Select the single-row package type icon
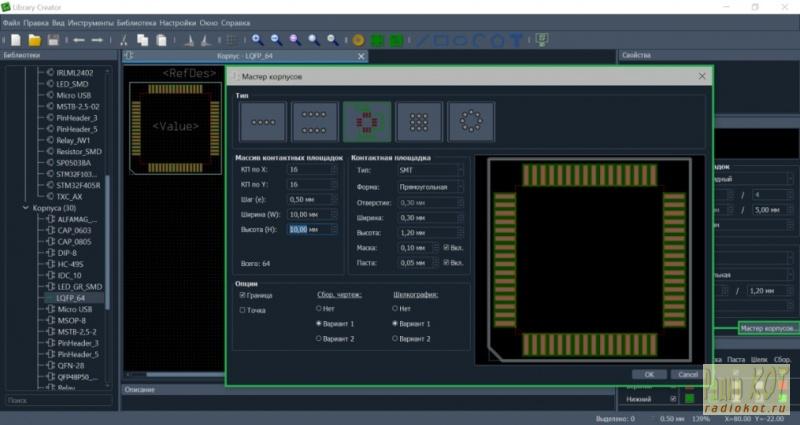The height and width of the screenshot is (425, 800). 262,122
